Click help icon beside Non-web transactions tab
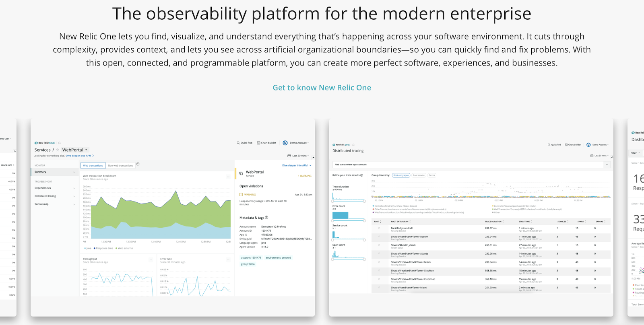Image resolution: width=644 pixels, height=325 pixels. click(138, 164)
